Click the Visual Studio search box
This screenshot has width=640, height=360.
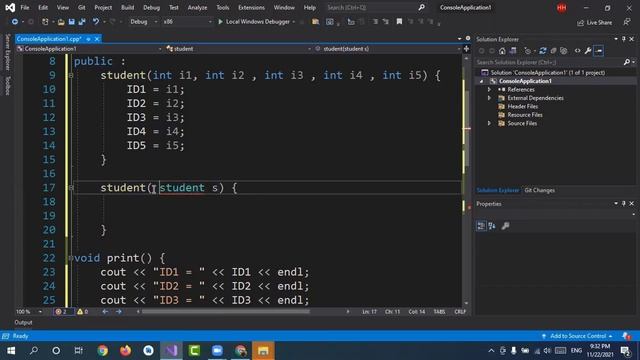click(x=376, y=7)
